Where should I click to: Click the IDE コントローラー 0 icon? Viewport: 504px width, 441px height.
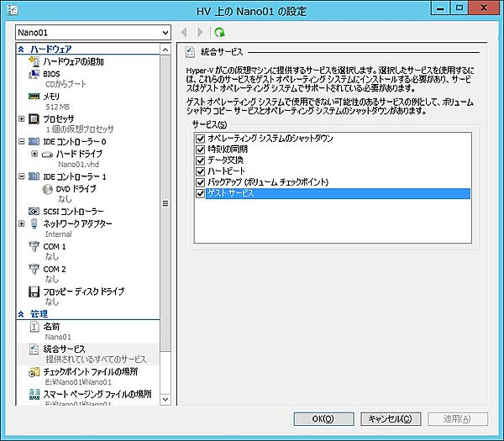point(34,141)
